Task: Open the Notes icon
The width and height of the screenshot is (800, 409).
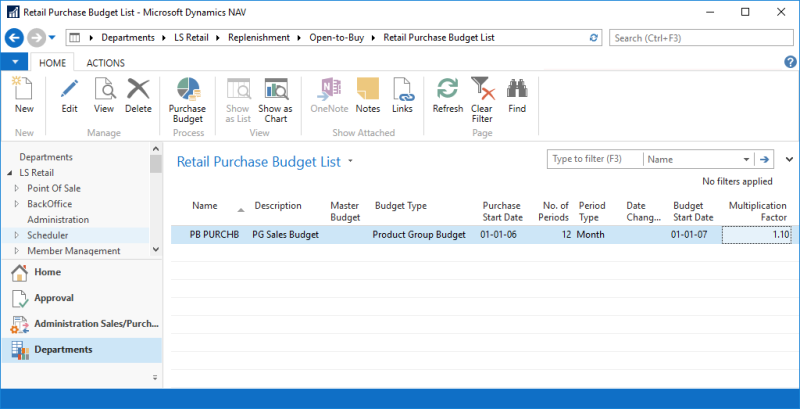Action: click(368, 89)
